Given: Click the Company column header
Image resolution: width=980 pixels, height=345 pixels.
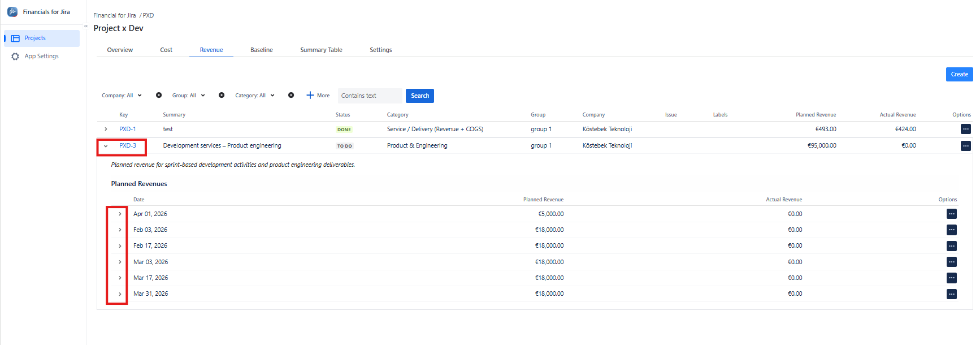Looking at the screenshot, I should click(x=593, y=115).
